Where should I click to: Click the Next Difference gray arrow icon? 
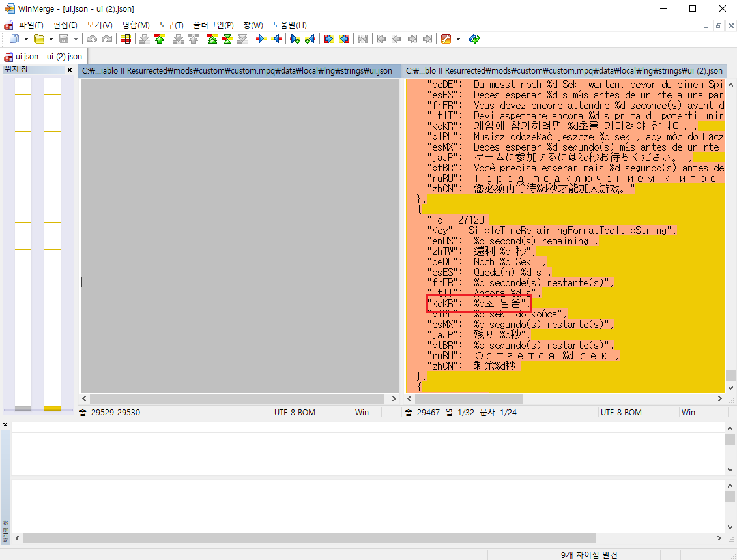pyautogui.click(x=144, y=39)
